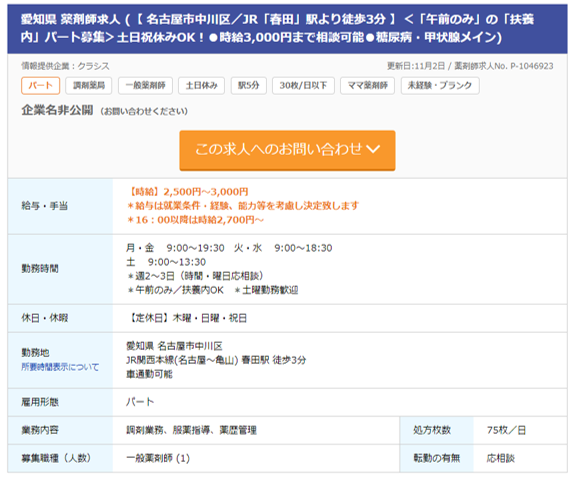Click the 処方枚数 cell label
Image resolution: width=573 pixels, height=482 pixels.
coord(432,430)
